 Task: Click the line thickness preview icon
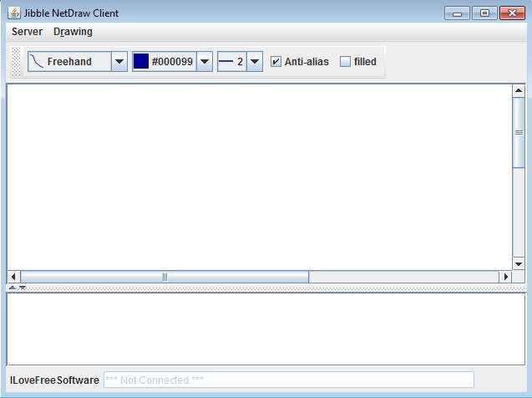(x=226, y=62)
